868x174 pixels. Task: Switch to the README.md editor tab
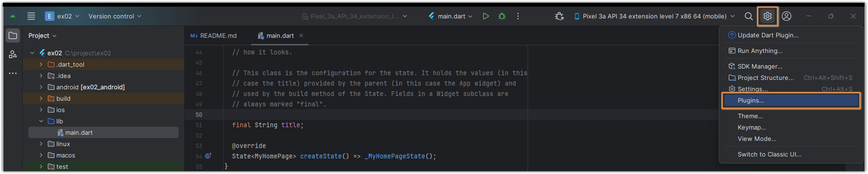(214, 35)
